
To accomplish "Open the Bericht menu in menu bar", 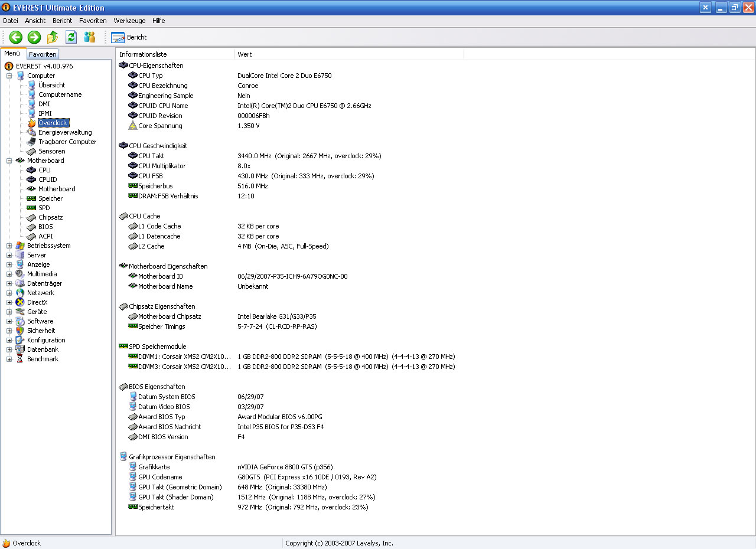I will coord(63,21).
